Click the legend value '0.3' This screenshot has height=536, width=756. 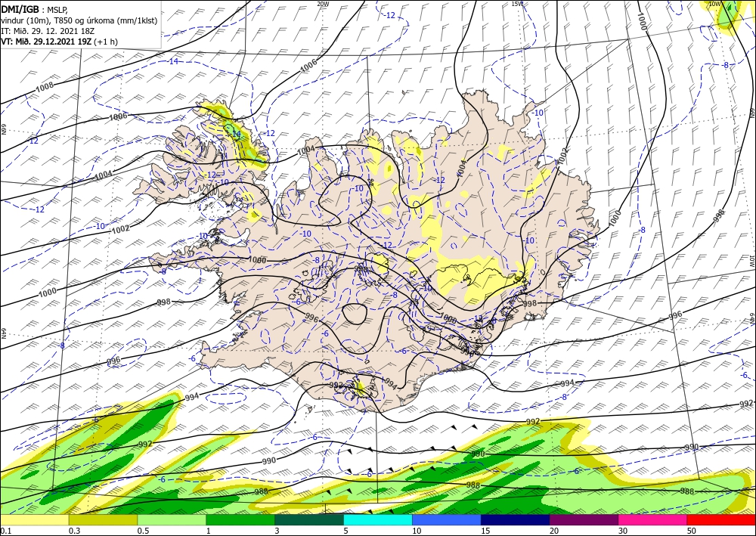pos(74,531)
